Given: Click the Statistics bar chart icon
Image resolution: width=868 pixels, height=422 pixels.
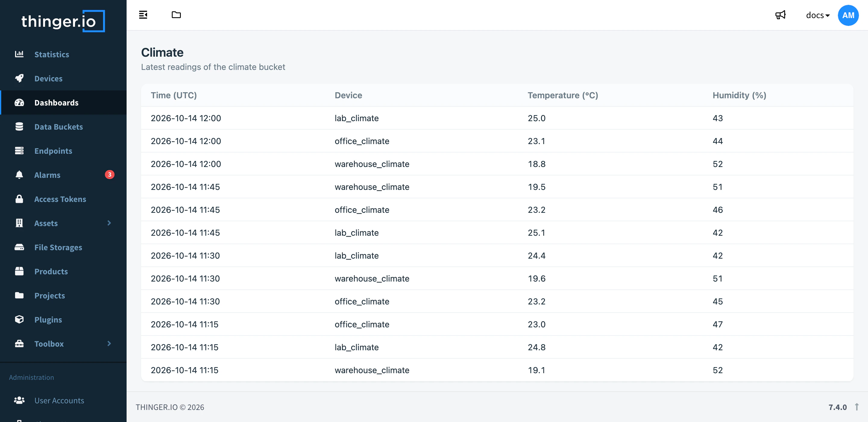Looking at the screenshot, I should 19,54.
